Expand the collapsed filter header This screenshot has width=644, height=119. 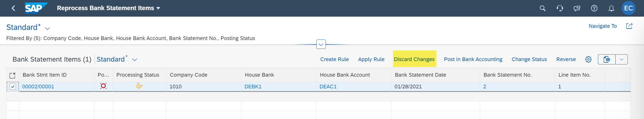coord(321,44)
